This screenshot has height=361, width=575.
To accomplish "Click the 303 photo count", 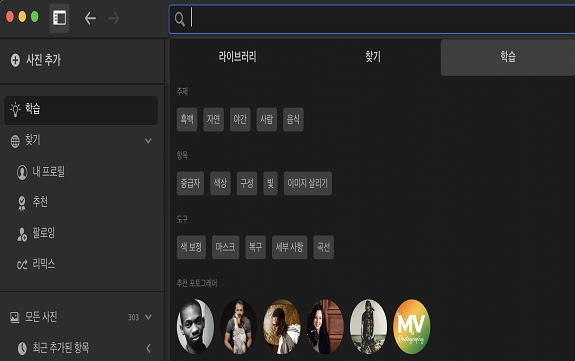I will [x=133, y=317].
